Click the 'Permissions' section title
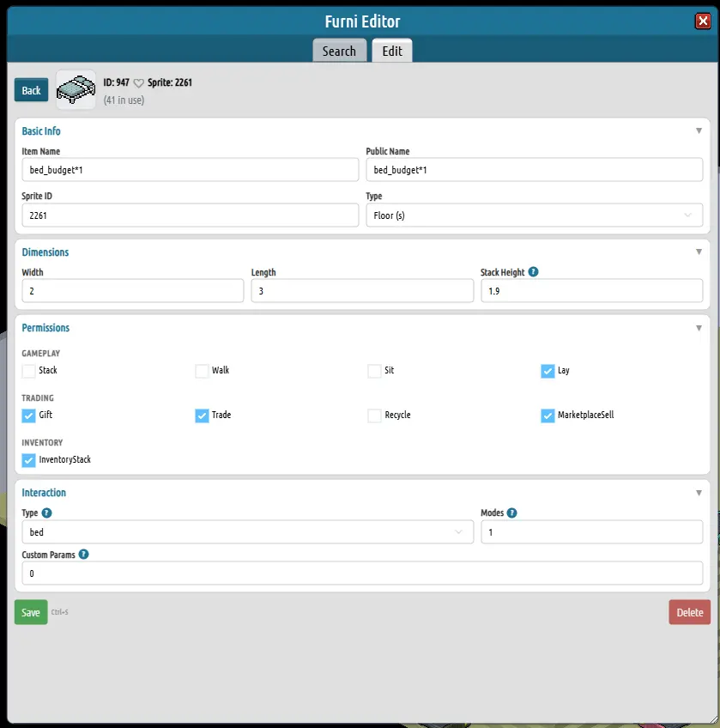Image resolution: width=720 pixels, height=728 pixels. point(45,328)
